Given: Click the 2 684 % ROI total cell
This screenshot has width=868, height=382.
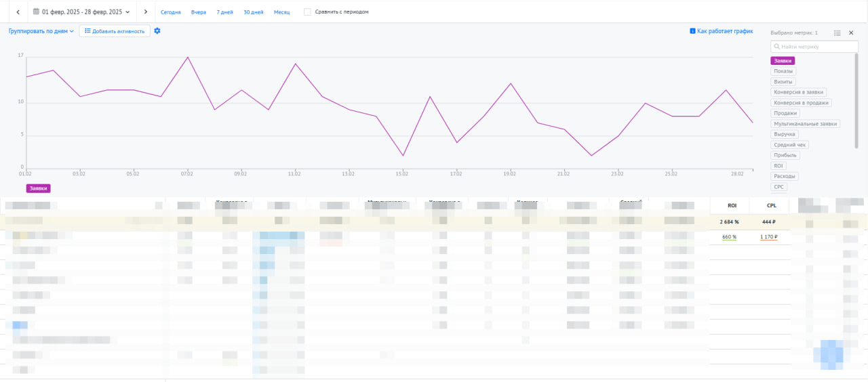Looking at the screenshot, I should [x=730, y=221].
